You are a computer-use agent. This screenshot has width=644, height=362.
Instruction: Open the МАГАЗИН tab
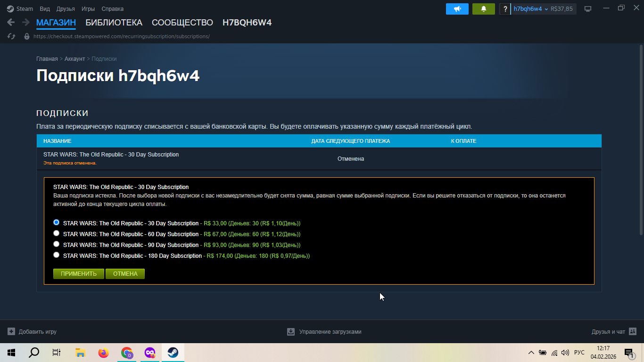(x=56, y=23)
